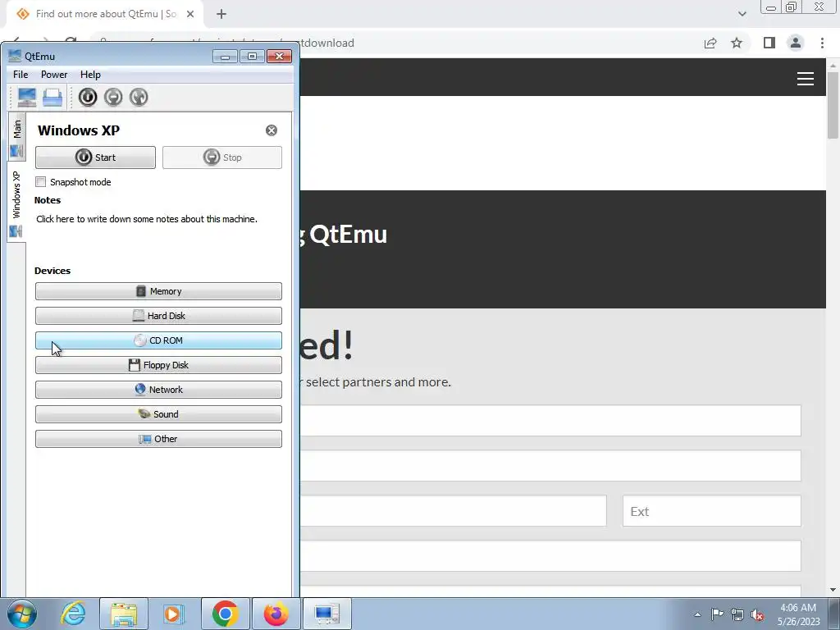Viewport: 840px width, 630px height.
Task: Expand the Sound device settings
Action: tap(158, 414)
